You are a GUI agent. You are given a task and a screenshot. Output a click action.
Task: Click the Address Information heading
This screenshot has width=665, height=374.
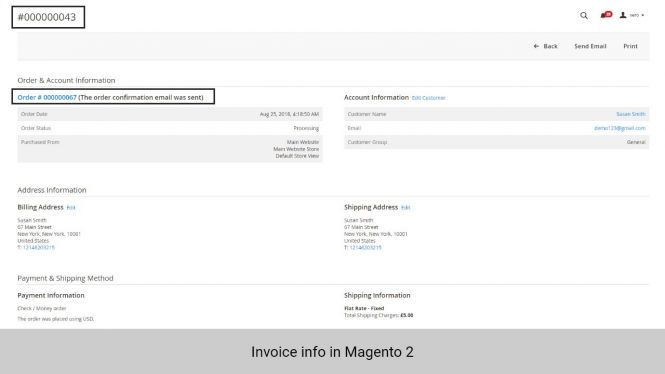coord(52,190)
